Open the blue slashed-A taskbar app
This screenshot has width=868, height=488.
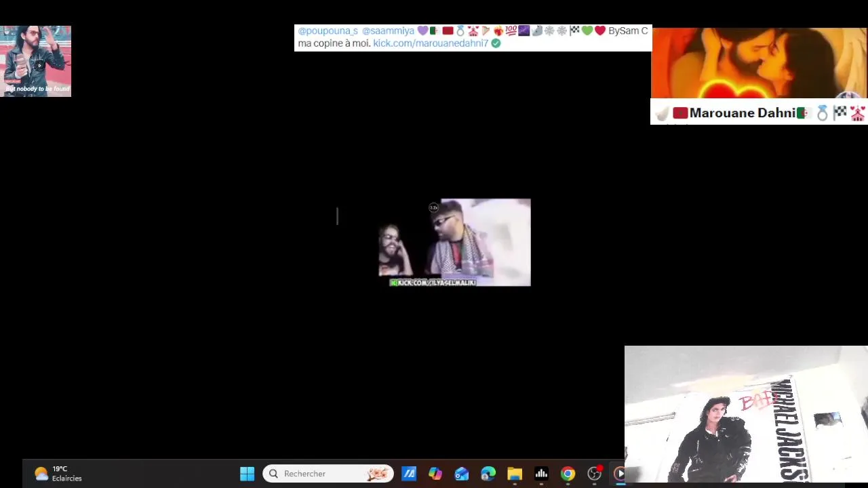(x=409, y=474)
